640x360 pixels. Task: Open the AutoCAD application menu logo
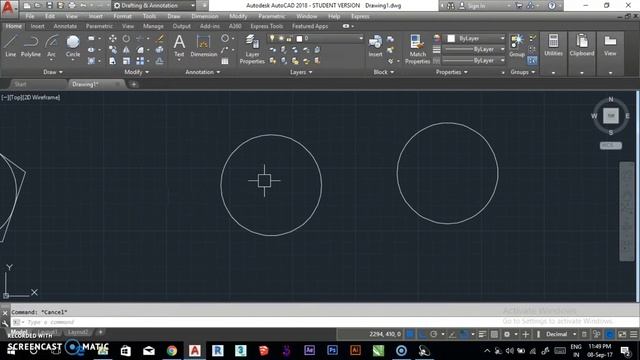pyautogui.click(x=8, y=8)
